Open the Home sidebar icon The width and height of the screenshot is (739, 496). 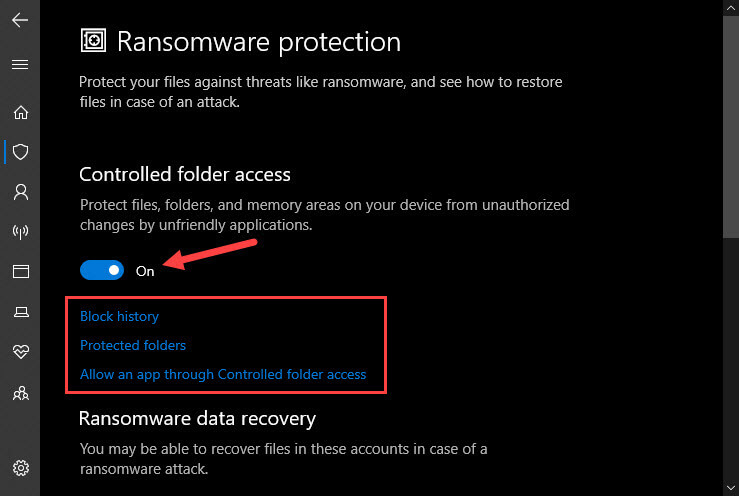pyautogui.click(x=20, y=112)
